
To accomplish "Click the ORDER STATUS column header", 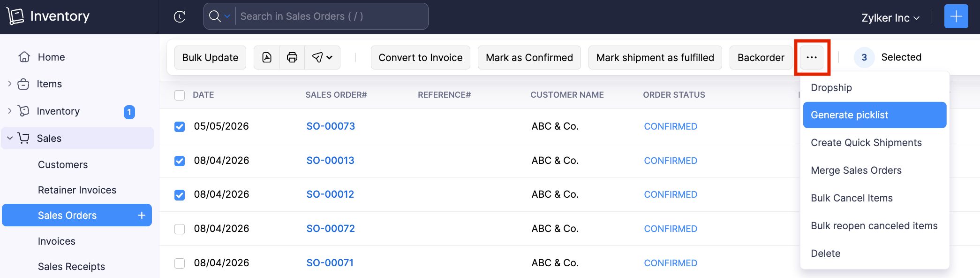I will pyautogui.click(x=674, y=95).
